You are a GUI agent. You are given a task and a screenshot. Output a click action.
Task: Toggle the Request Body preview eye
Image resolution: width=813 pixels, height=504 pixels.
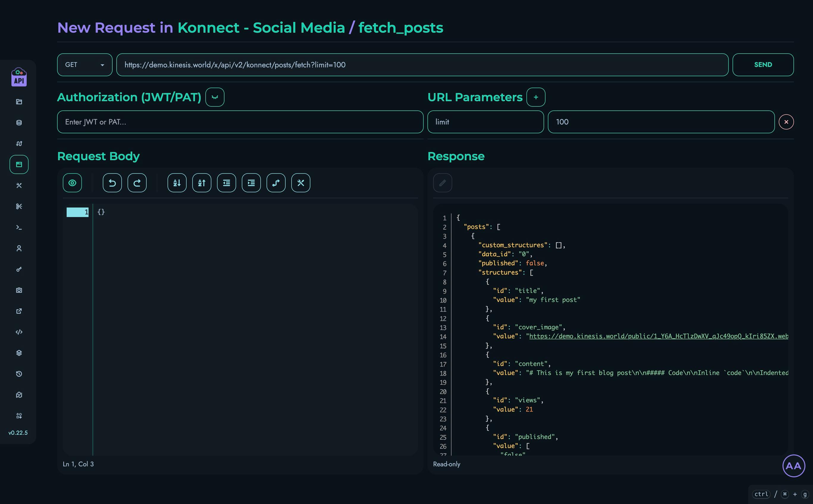[72, 183]
